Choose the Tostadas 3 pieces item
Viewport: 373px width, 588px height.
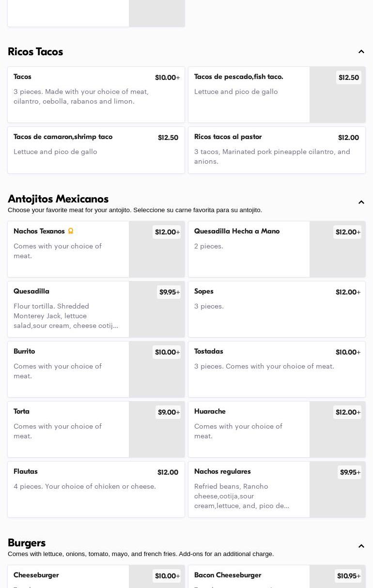277,369
